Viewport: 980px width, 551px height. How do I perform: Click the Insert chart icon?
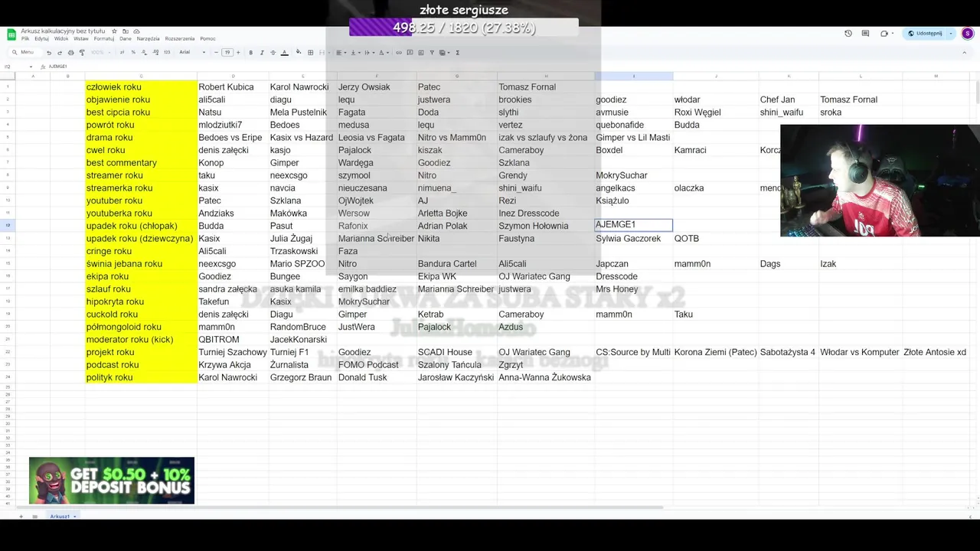(420, 53)
